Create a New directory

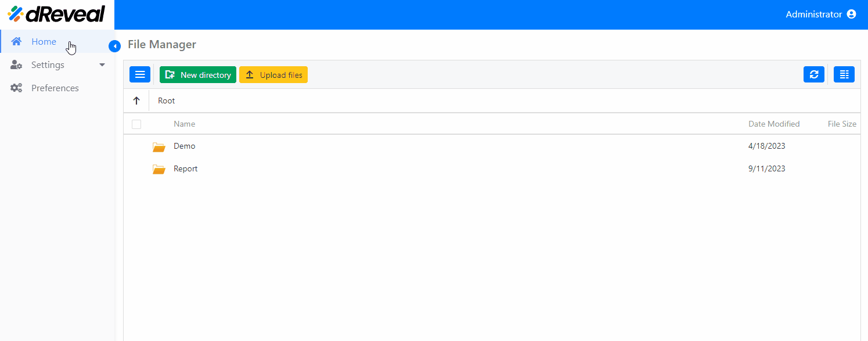coord(198,74)
